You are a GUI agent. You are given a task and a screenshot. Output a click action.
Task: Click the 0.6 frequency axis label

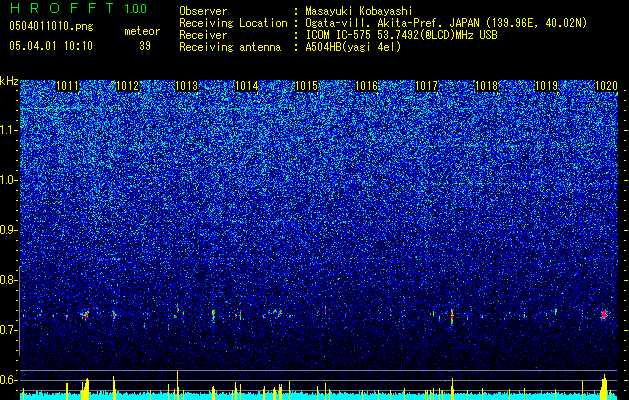click(x=8, y=380)
